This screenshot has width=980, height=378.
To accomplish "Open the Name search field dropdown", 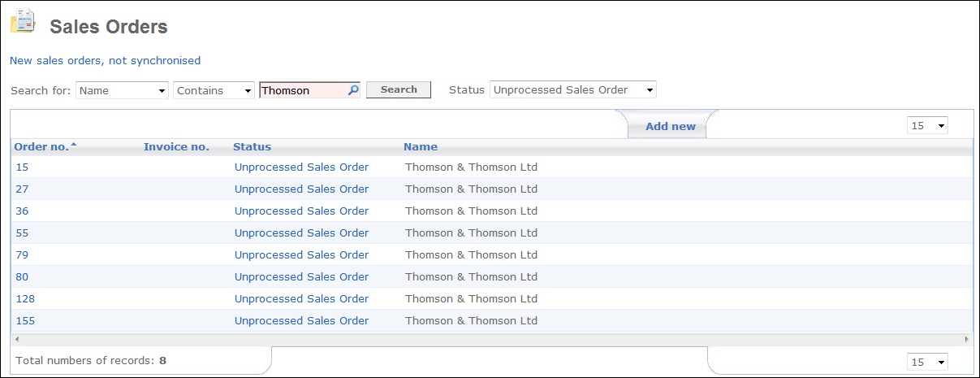I will (122, 90).
